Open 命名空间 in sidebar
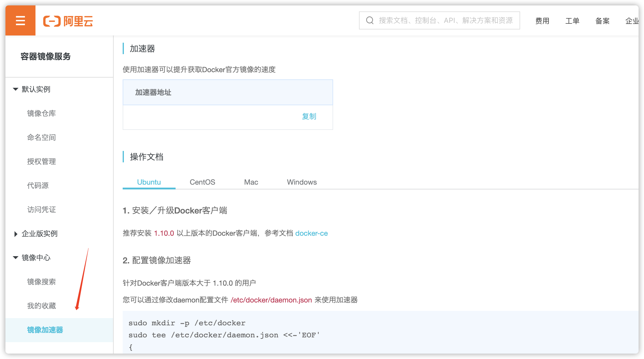 click(x=41, y=137)
